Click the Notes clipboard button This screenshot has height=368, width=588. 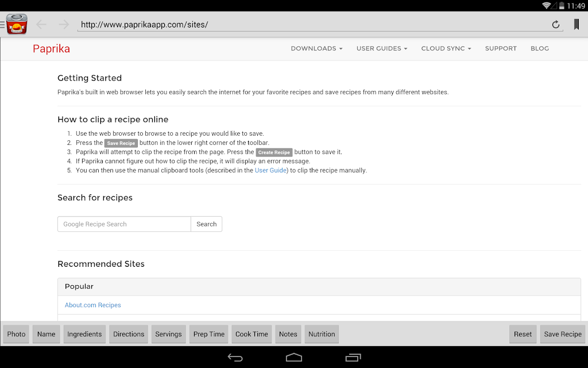coord(288,334)
